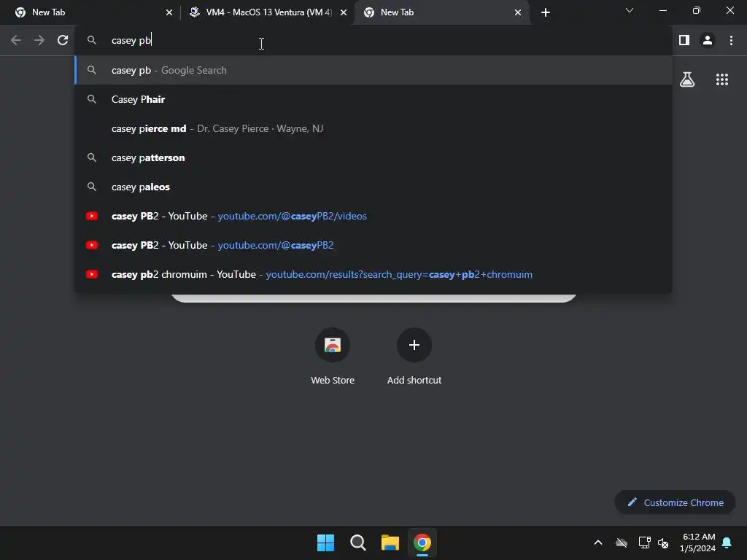Image resolution: width=747 pixels, height=560 pixels.
Task: Open the youtube.com/@caseyPB2 suggestion
Action: pos(374,245)
